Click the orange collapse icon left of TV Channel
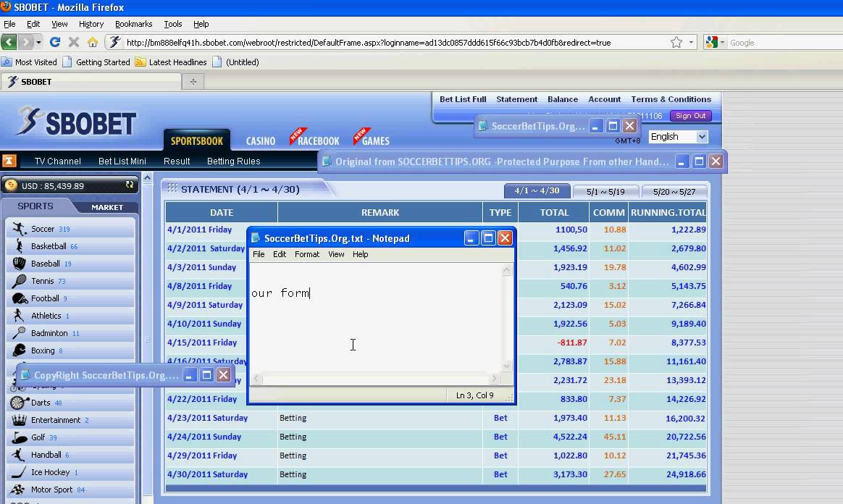Viewport: 843px width, 504px height. point(9,161)
